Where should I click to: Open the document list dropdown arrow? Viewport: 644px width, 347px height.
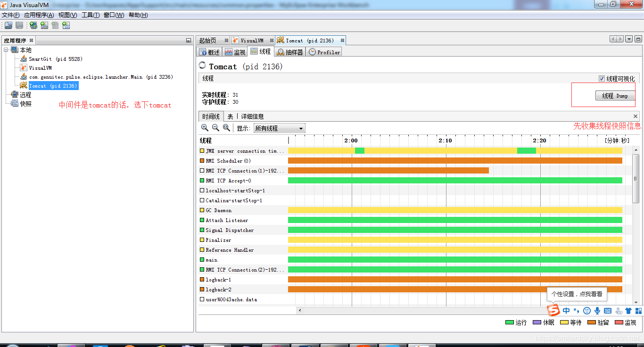tap(629, 39)
